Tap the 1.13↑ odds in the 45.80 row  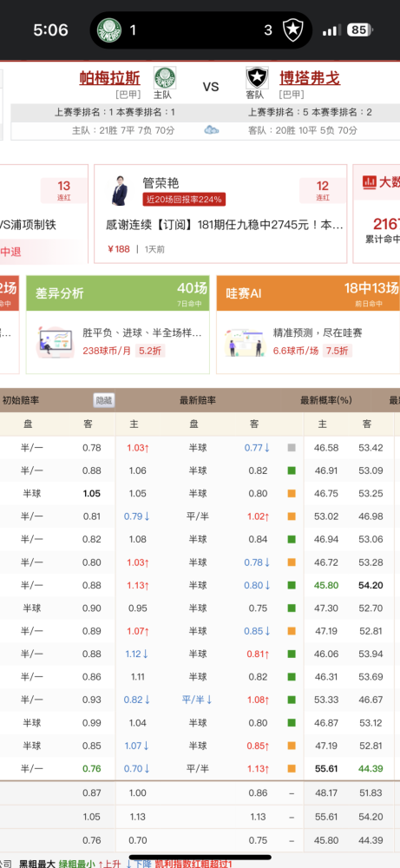click(138, 585)
